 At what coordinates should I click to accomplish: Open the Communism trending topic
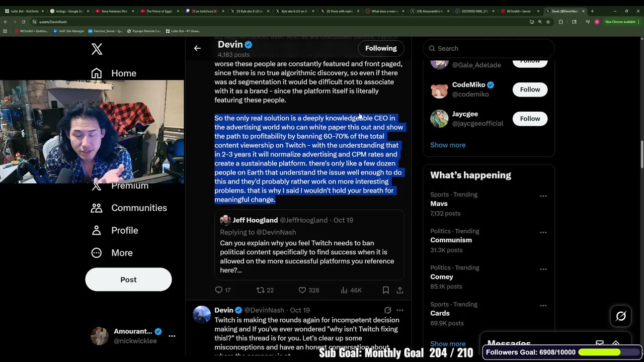pyautogui.click(x=451, y=240)
